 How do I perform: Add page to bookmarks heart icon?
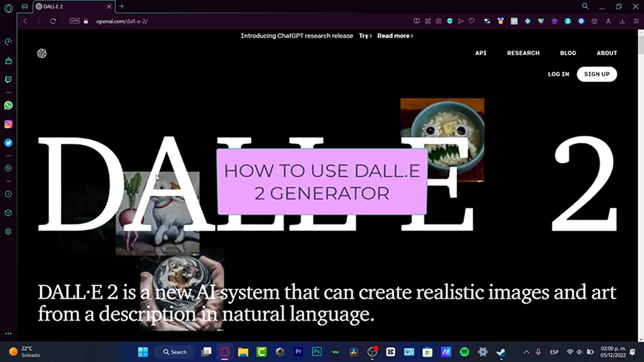coord(472,21)
